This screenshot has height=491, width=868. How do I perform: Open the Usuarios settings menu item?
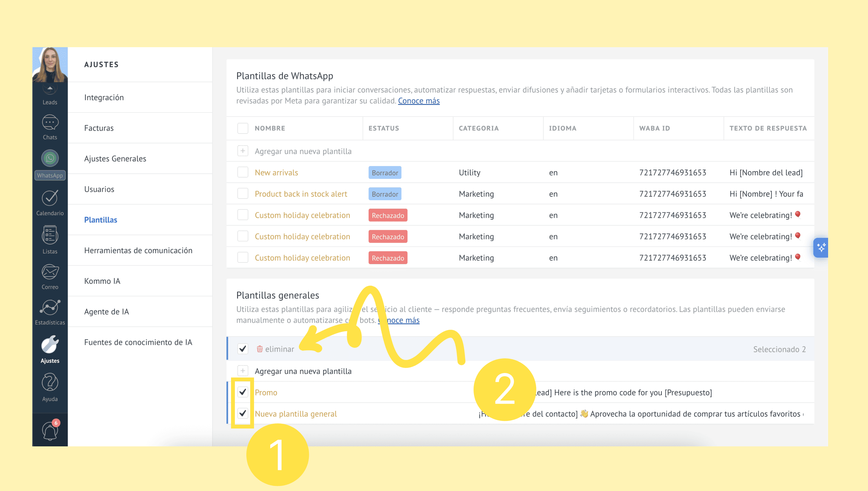coord(140,189)
